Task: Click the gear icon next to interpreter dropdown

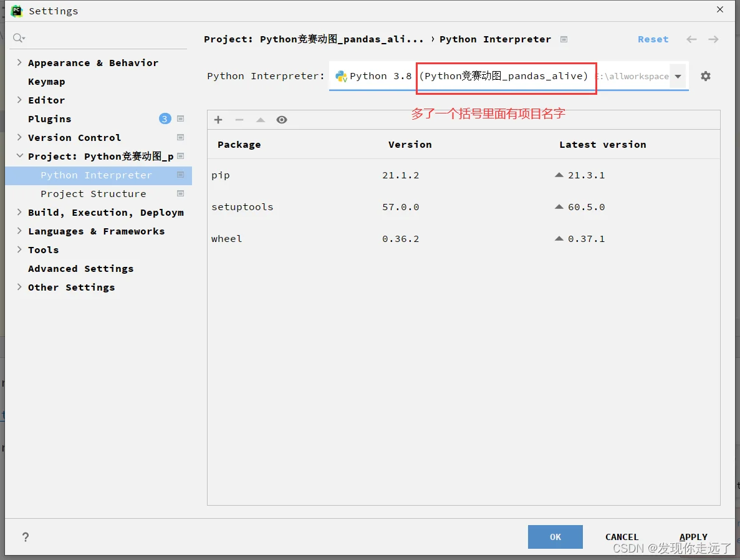Action: (706, 76)
